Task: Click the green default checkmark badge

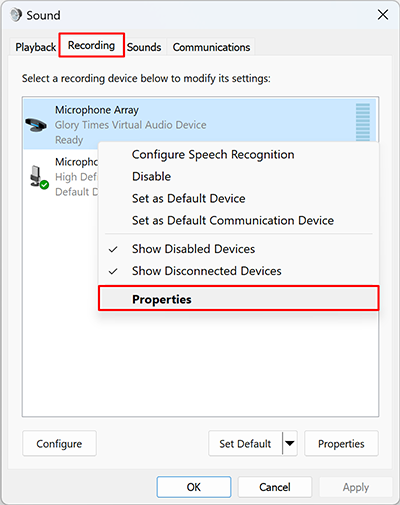Action: point(44,185)
